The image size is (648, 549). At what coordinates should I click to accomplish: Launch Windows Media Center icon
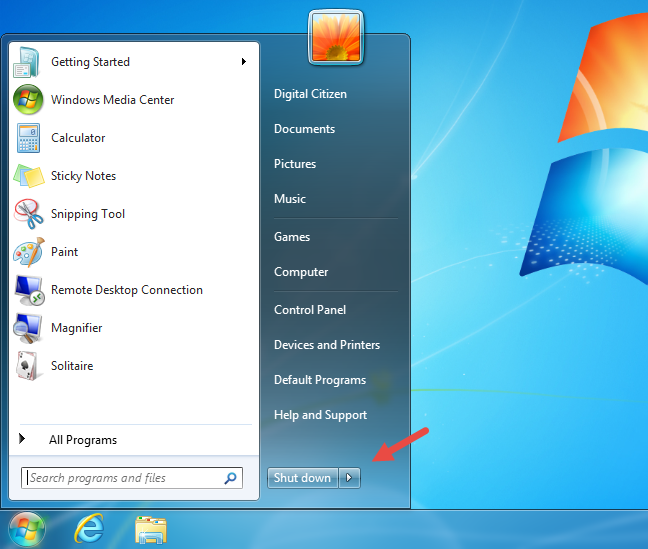pos(28,100)
